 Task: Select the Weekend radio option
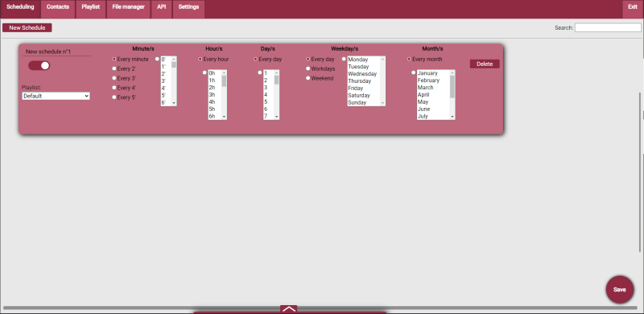click(308, 78)
